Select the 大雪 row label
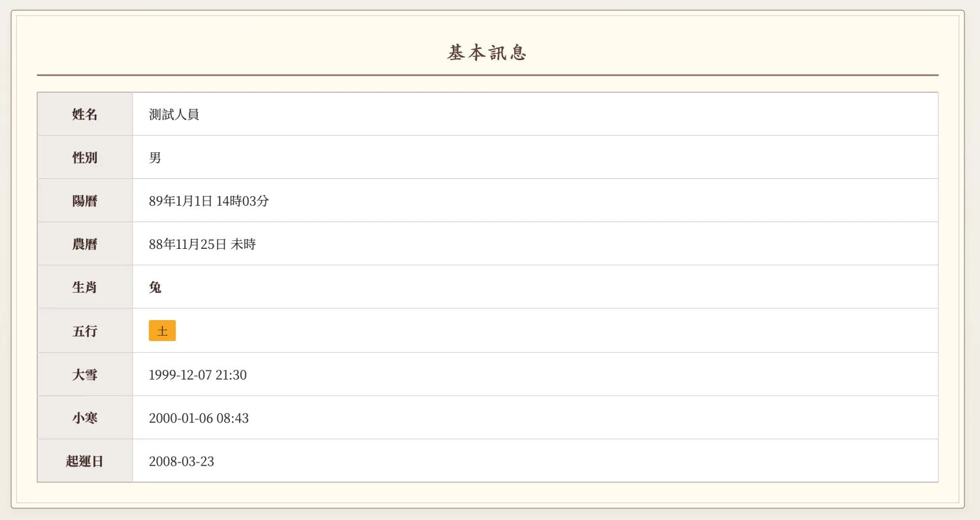Viewport: 980px width, 520px height. [x=85, y=374]
